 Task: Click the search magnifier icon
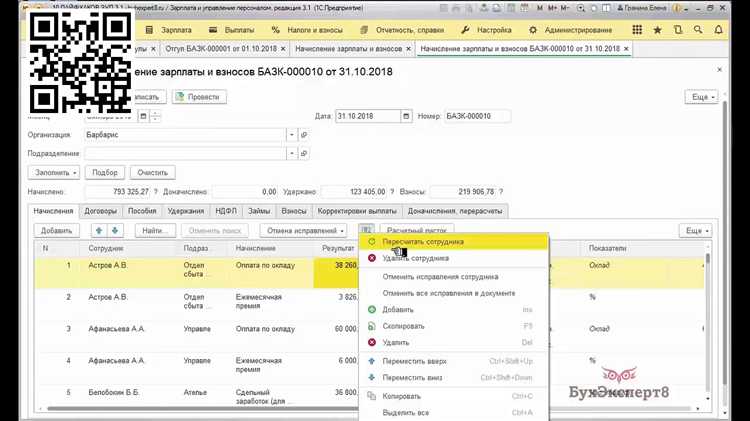point(698,30)
